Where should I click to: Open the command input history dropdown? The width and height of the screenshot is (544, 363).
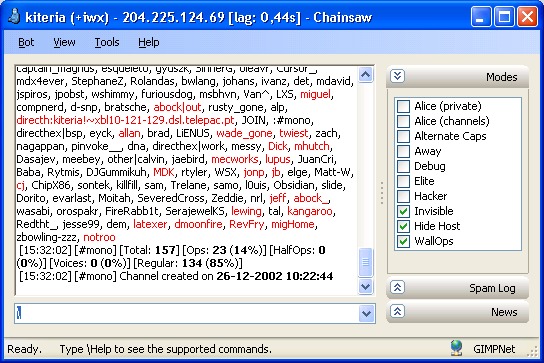[x=367, y=314]
